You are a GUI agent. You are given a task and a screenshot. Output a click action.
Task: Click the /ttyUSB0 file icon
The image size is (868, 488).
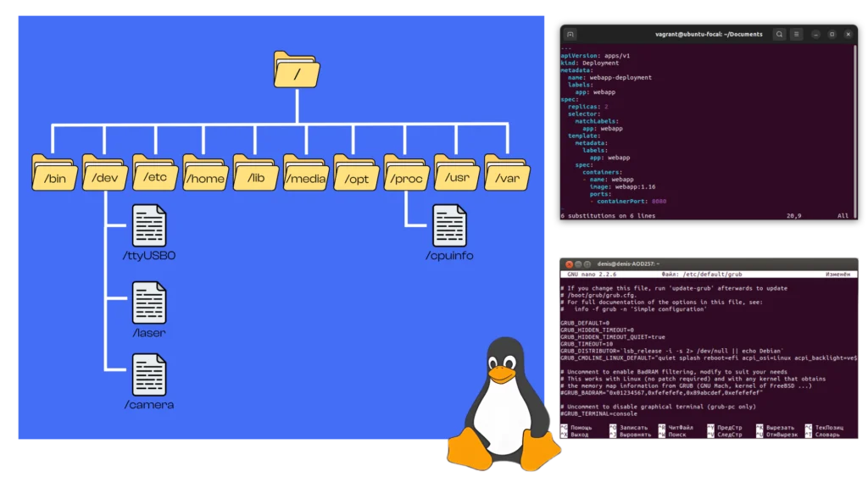(148, 225)
